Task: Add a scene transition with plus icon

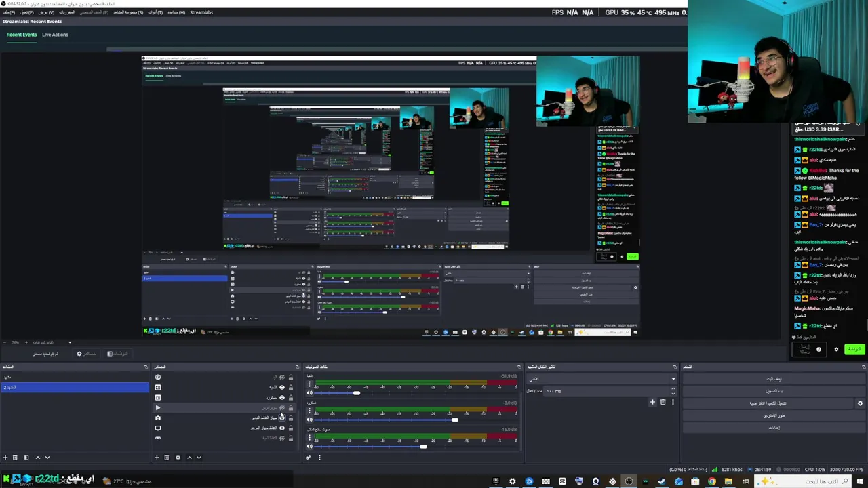Action: (x=652, y=402)
